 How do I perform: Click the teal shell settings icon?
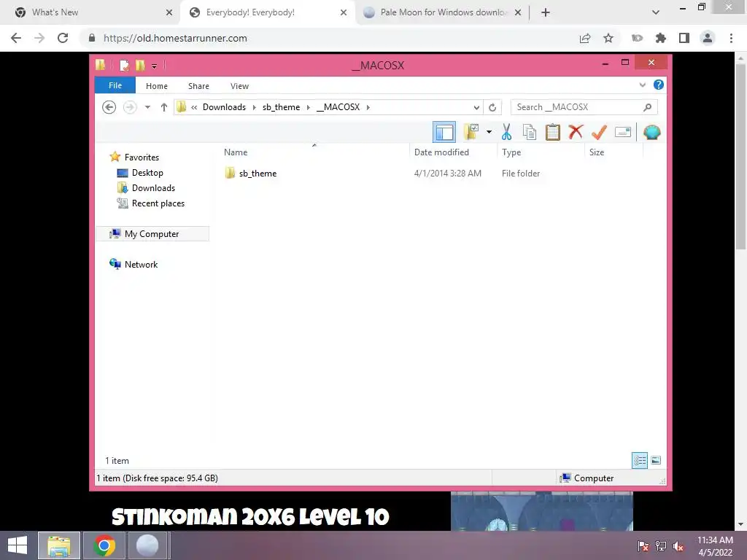[651, 132]
